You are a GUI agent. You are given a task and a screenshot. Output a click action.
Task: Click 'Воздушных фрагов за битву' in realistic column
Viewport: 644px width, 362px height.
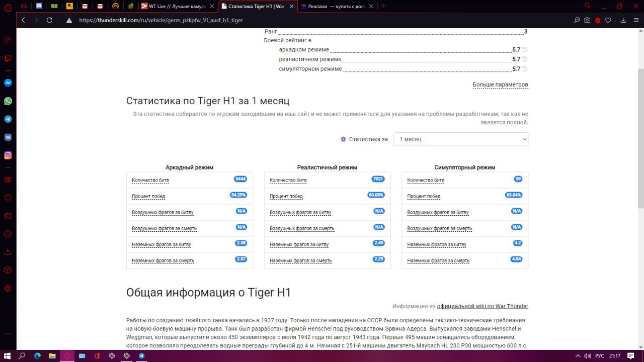coord(300,212)
